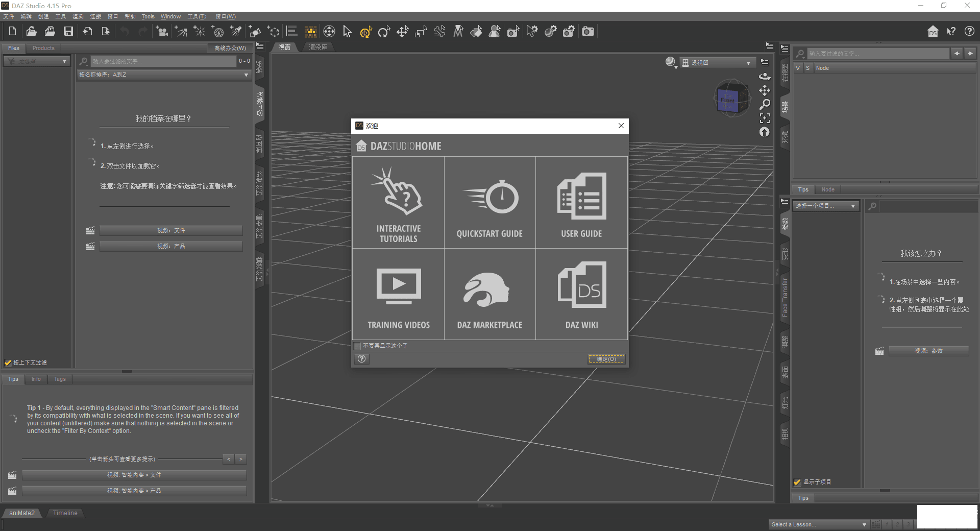
Task: Open the Tools menu
Action: click(x=148, y=16)
